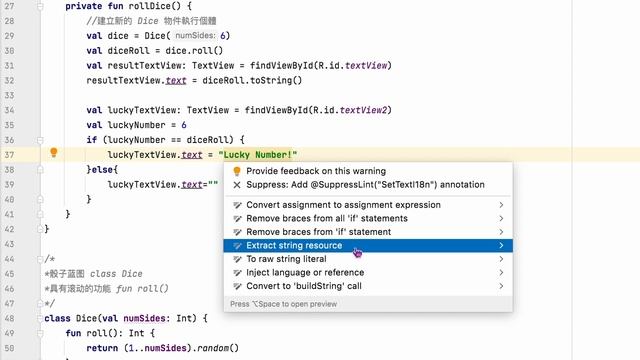This screenshot has width=640, height=360.
Task: Click the bulb icon beside 'Provide feedback on this warning'
Action: [x=237, y=171]
